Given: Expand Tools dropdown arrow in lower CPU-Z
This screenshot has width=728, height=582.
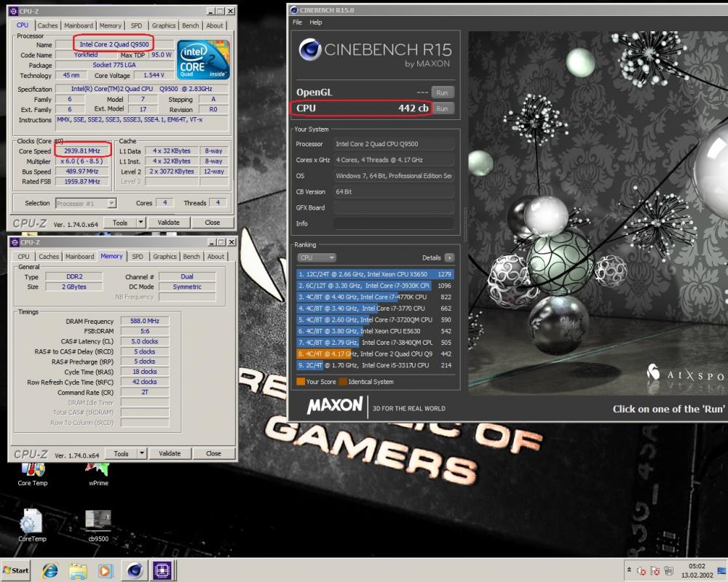Looking at the screenshot, I should click(142, 453).
